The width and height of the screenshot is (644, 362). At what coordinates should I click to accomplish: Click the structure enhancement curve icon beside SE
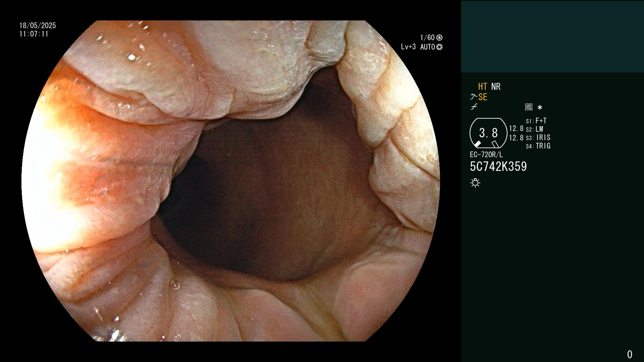pos(474,97)
